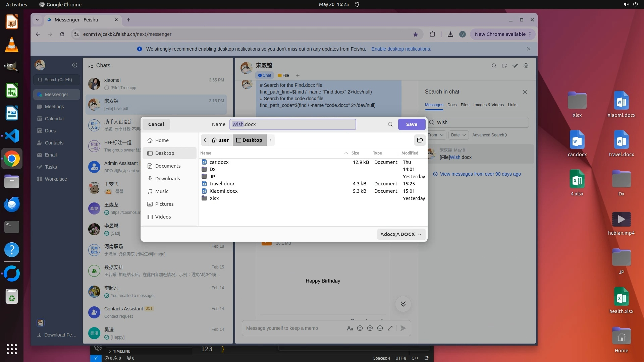644x362 pixels.
Task: Select travel.docx in the file list
Action: (222, 184)
